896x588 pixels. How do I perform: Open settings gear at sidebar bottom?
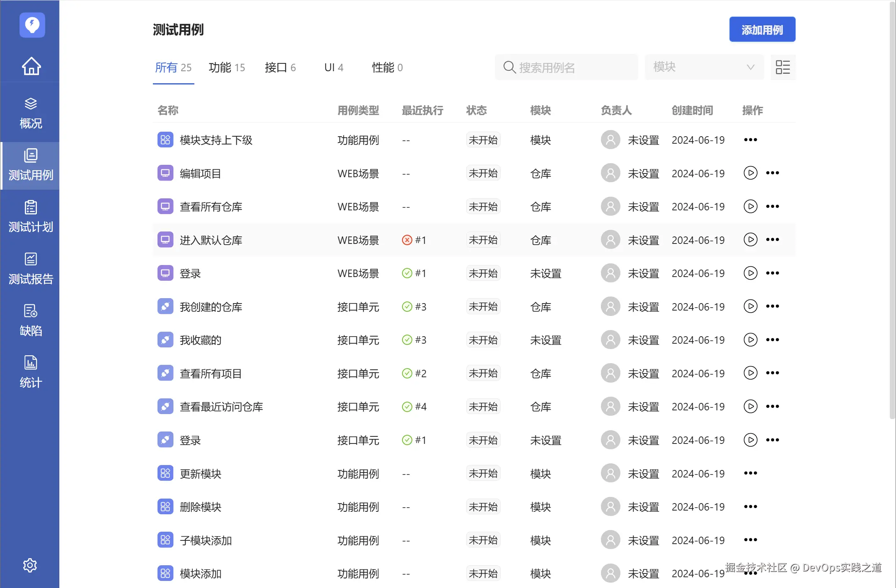(x=30, y=565)
